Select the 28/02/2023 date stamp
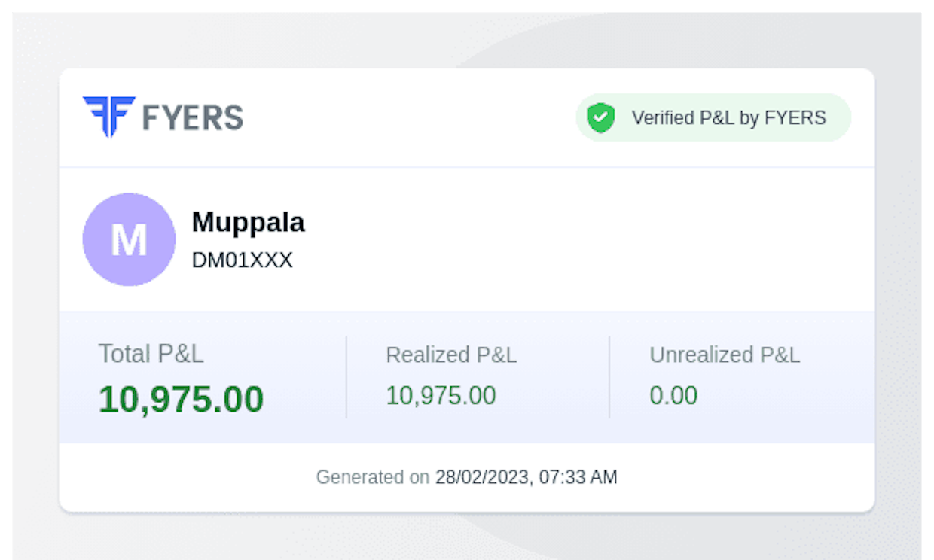934x560 pixels. pos(481,477)
